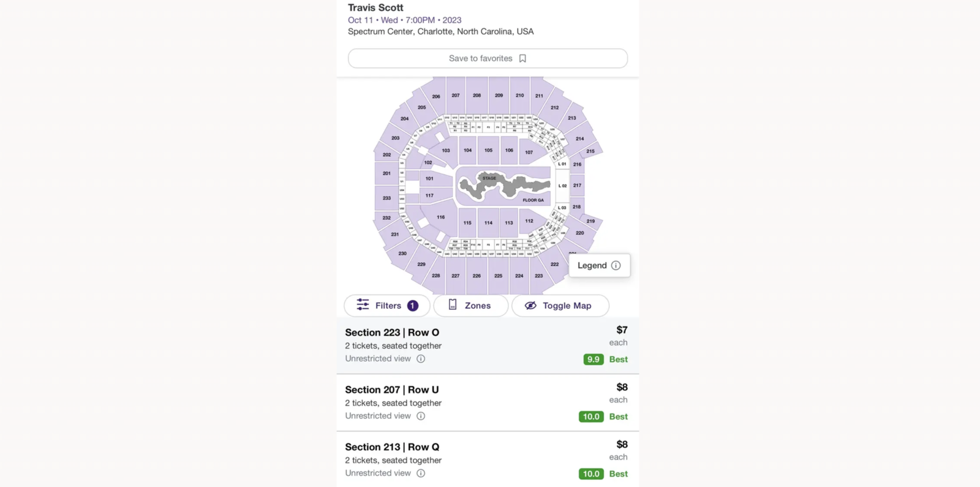Open the Legend info icon
The image size is (980, 487).
click(x=616, y=265)
